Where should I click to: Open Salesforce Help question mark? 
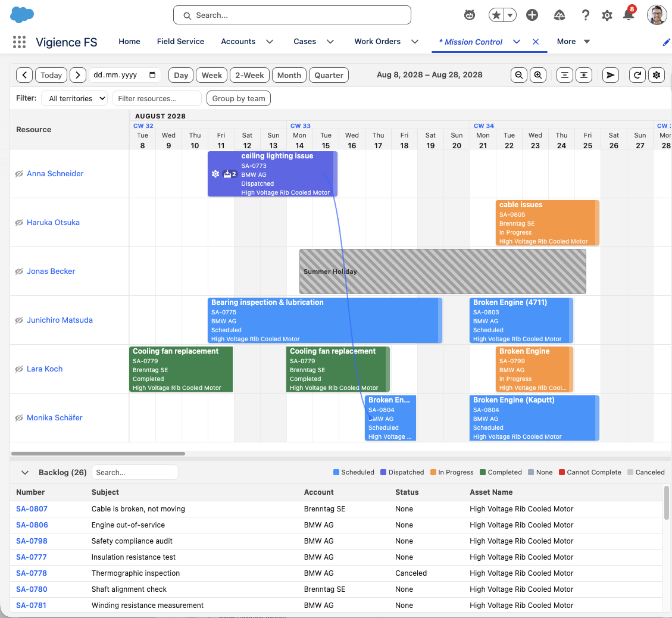[586, 15]
